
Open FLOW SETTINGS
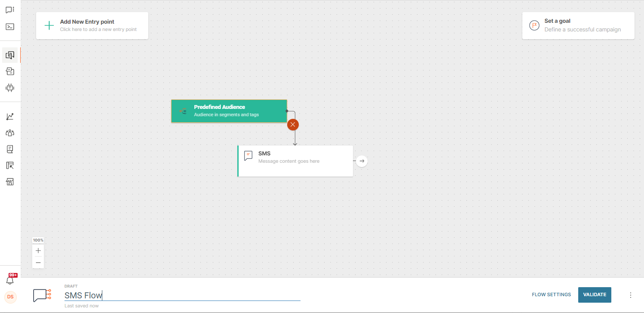552,295
